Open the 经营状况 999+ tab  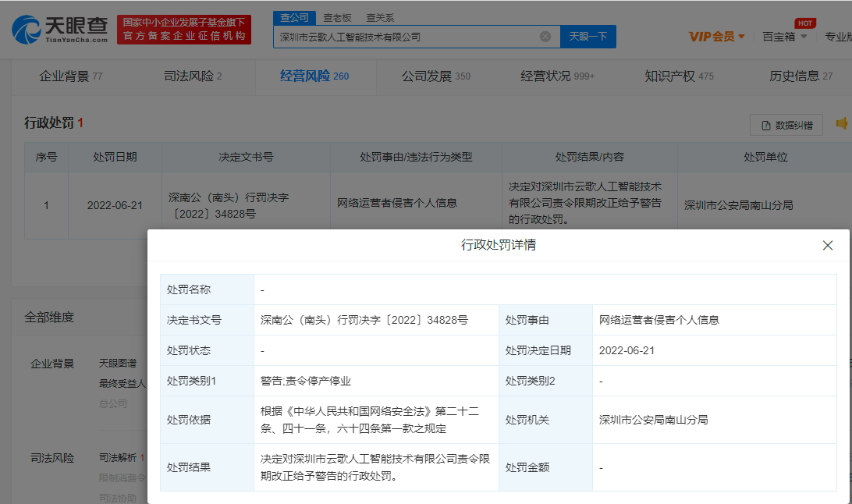tap(558, 76)
